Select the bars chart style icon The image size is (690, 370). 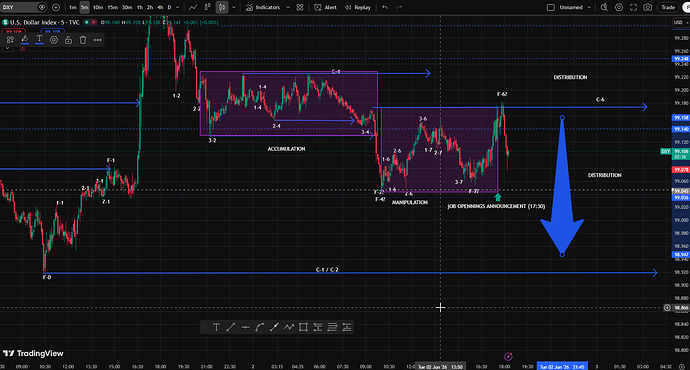click(x=208, y=7)
